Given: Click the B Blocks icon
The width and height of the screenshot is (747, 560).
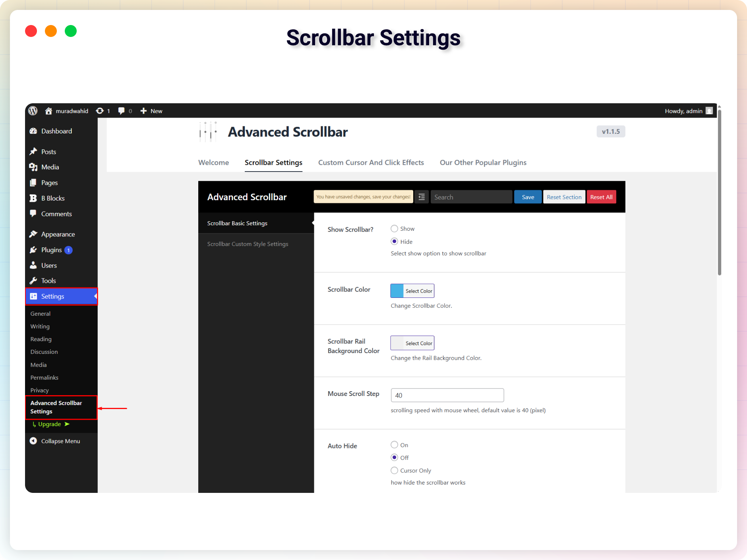Looking at the screenshot, I should (33, 198).
